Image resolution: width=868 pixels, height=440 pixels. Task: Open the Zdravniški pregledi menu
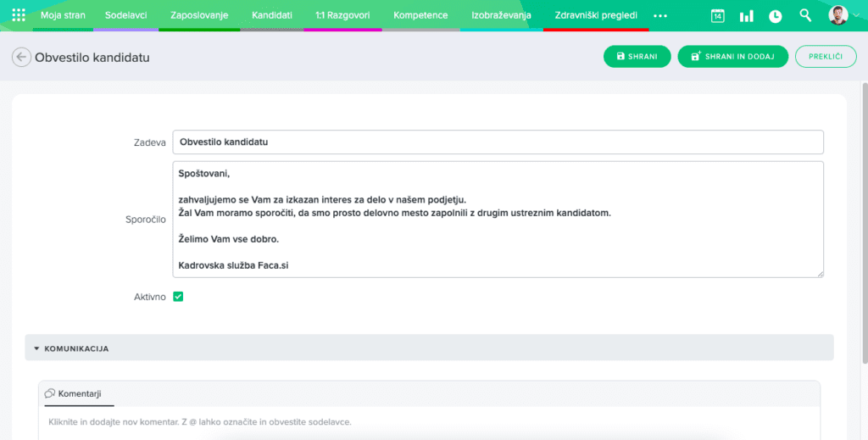[595, 15]
